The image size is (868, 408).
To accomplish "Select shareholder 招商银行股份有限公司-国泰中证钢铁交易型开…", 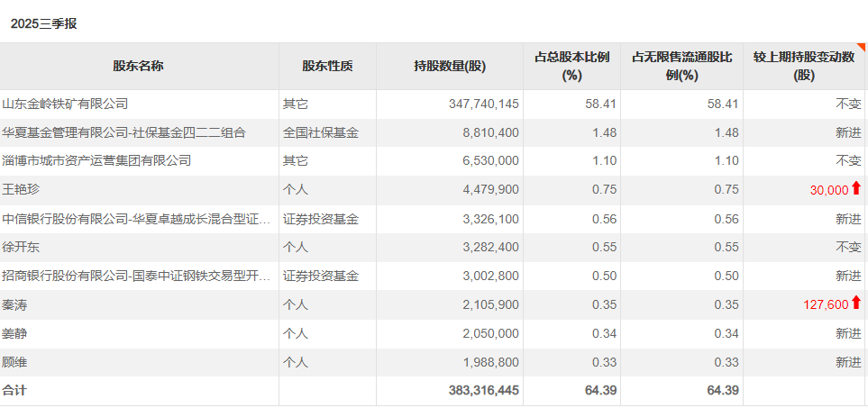I will [x=137, y=276].
